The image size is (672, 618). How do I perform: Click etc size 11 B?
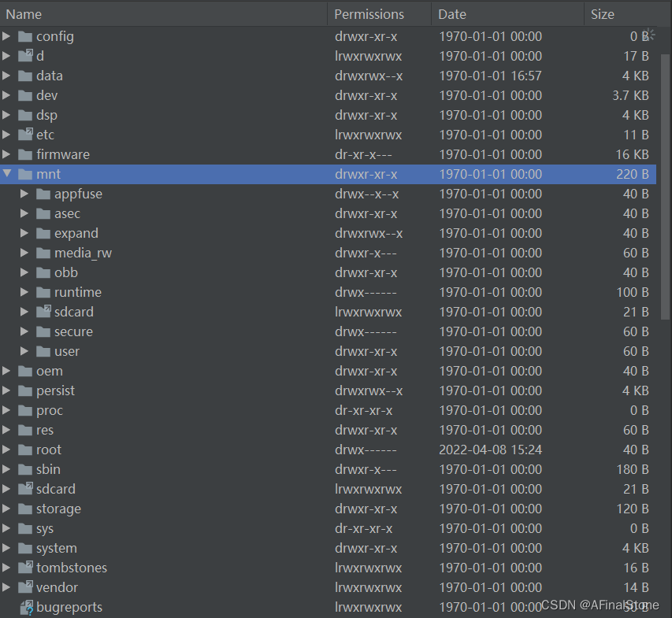pos(636,135)
